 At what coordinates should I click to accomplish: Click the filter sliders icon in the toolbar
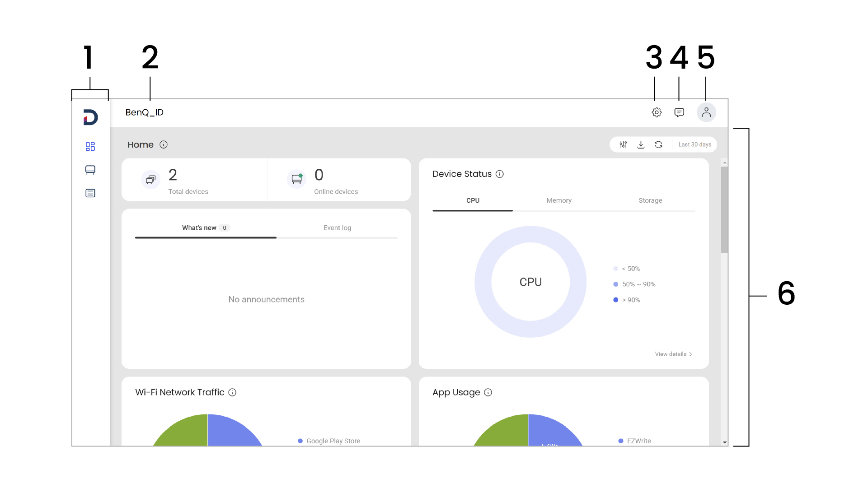[x=623, y=144]
